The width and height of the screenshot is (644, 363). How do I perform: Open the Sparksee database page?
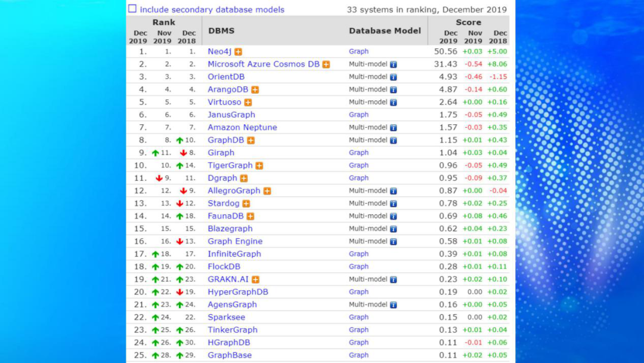(x=227, y=317)
